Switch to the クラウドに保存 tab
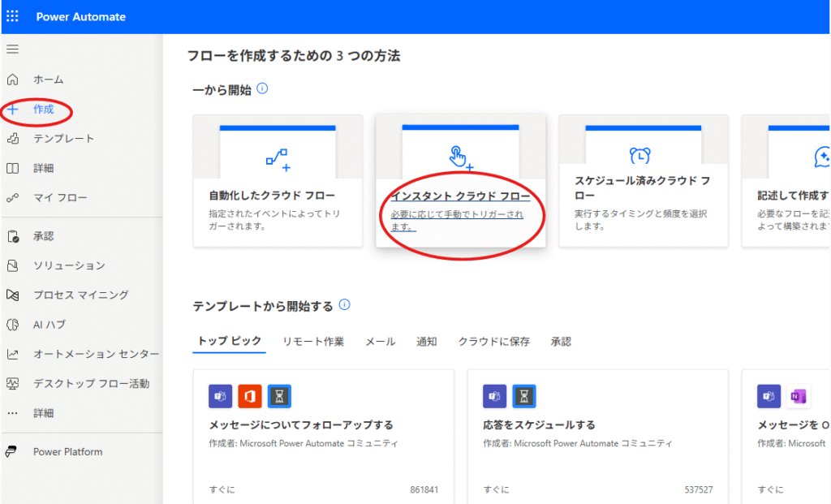Viewport: 831px width, 504px height. coord(494,342)
